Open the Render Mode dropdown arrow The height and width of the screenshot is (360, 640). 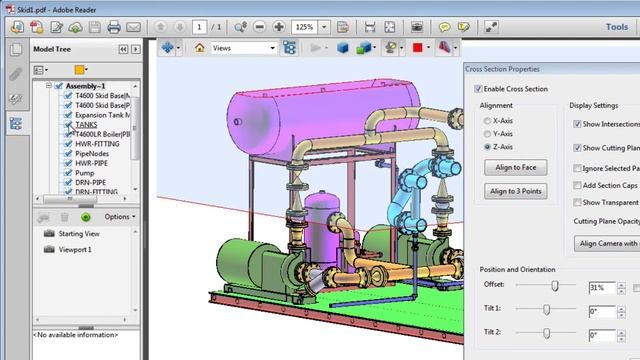(374, 48)
